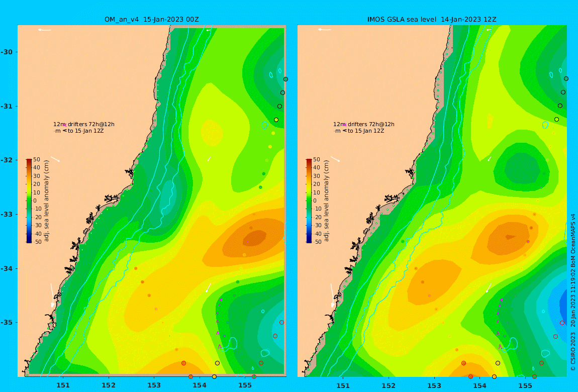Viewport: 578px width, 392px height.
Task: Click longitude label 153 under the right map
Action: (x=434, y=385)
